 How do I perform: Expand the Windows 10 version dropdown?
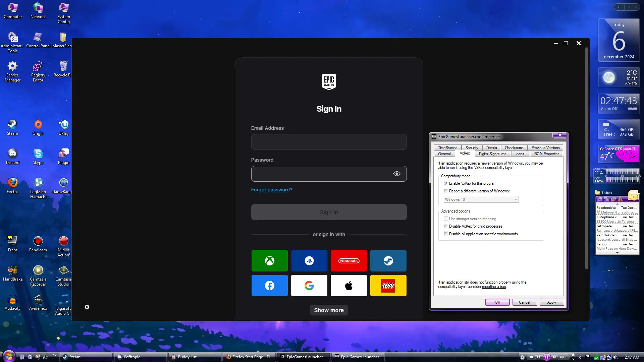pos(481,199)
